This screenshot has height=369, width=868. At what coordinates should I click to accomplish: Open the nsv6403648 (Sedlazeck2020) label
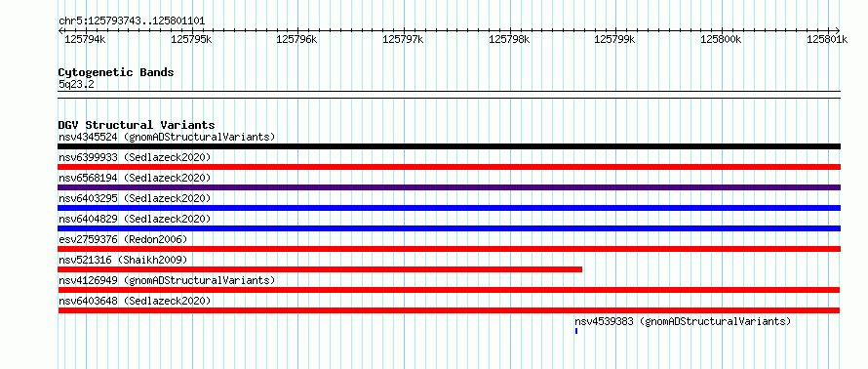(135, 301)
